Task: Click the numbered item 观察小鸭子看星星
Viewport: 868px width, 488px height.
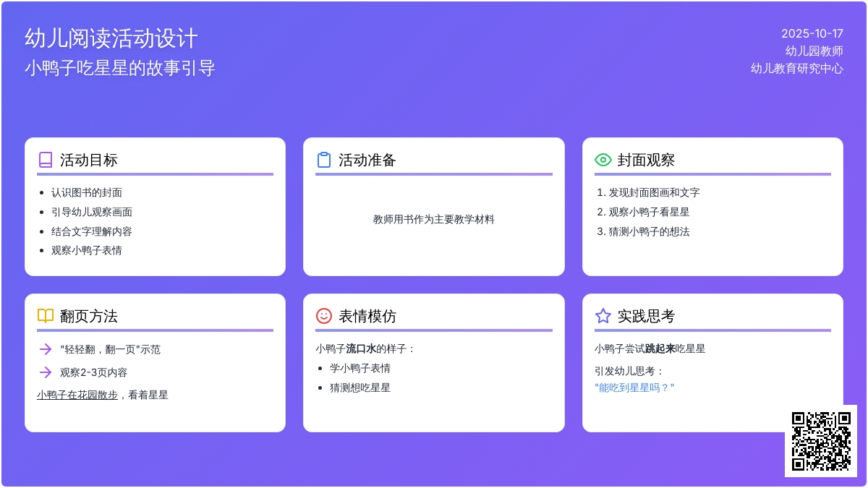Action: click(x=649, y=212)
